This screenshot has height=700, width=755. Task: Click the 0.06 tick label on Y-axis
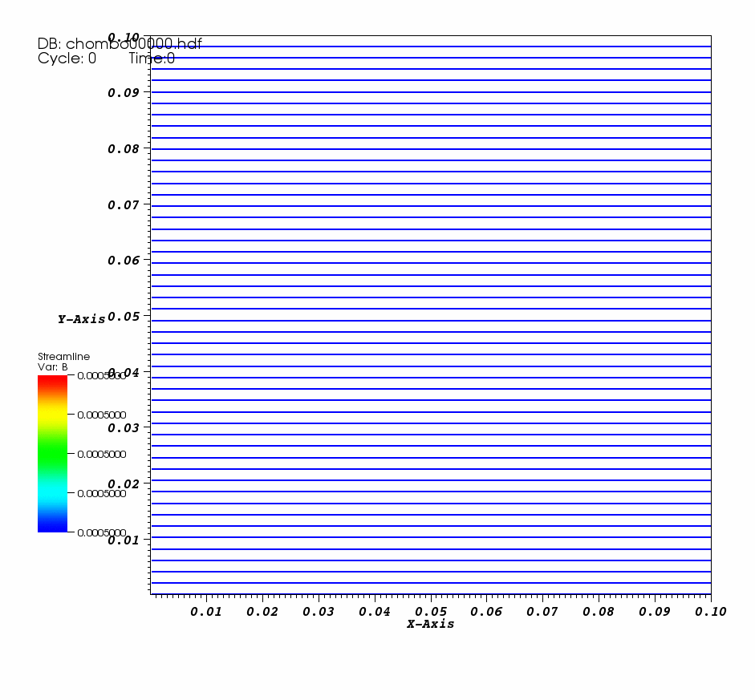tap(124, 261)
